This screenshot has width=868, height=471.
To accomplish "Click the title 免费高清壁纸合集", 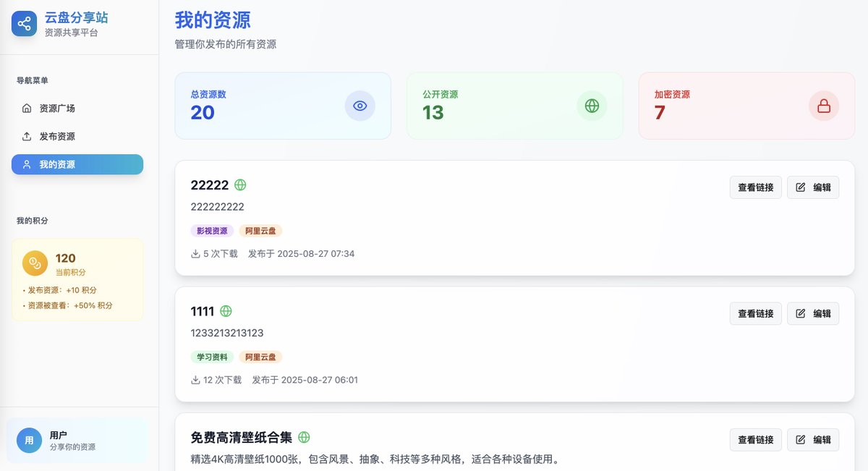I will tap(242, 437).
